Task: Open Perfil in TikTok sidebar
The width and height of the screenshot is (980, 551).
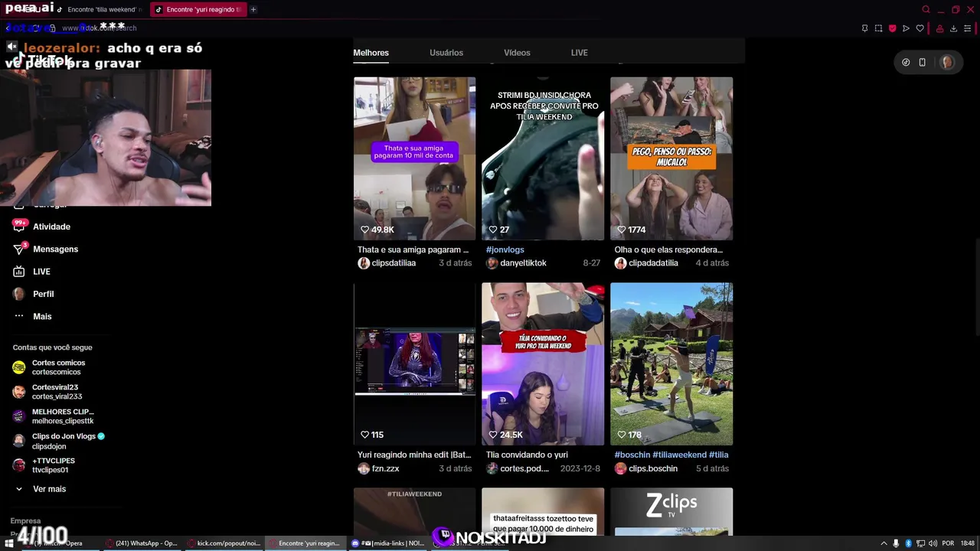Action: [43, 294]
